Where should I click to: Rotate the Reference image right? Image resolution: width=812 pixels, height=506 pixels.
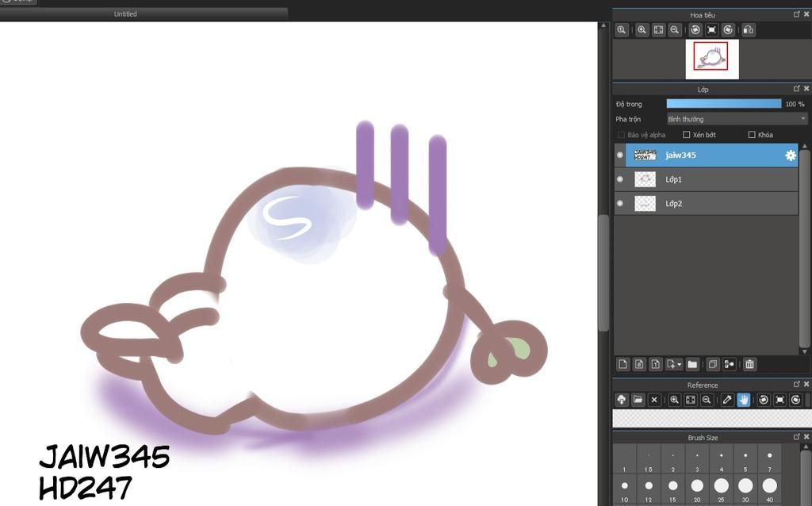click(x=796, y=400)
